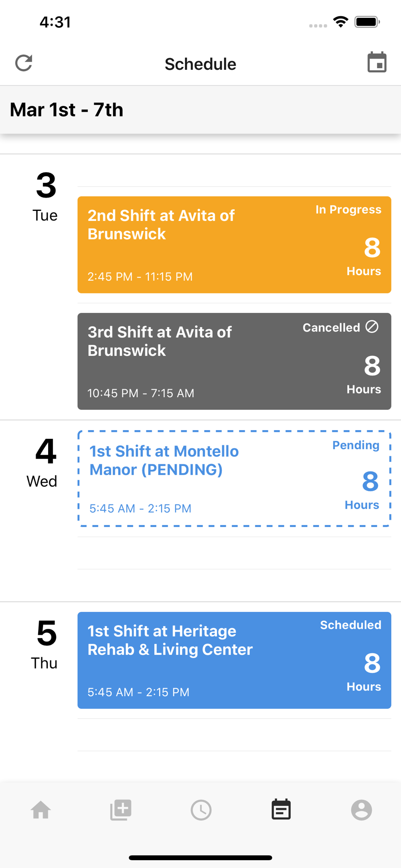Open pending Montello Manor shift card
Viewport: 401px width, 868px height.
click(234, 479)
